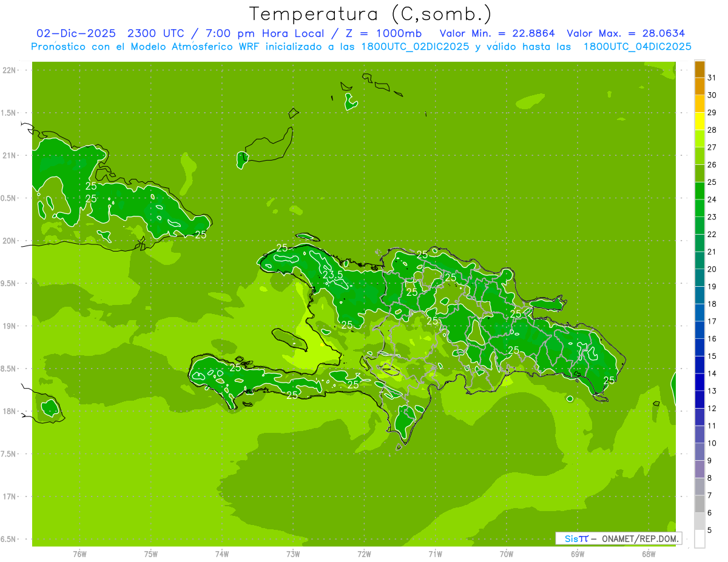Click the "21N" latitude axis label
The height and width of the screenshot is (562, 728).
click(9, 155)
